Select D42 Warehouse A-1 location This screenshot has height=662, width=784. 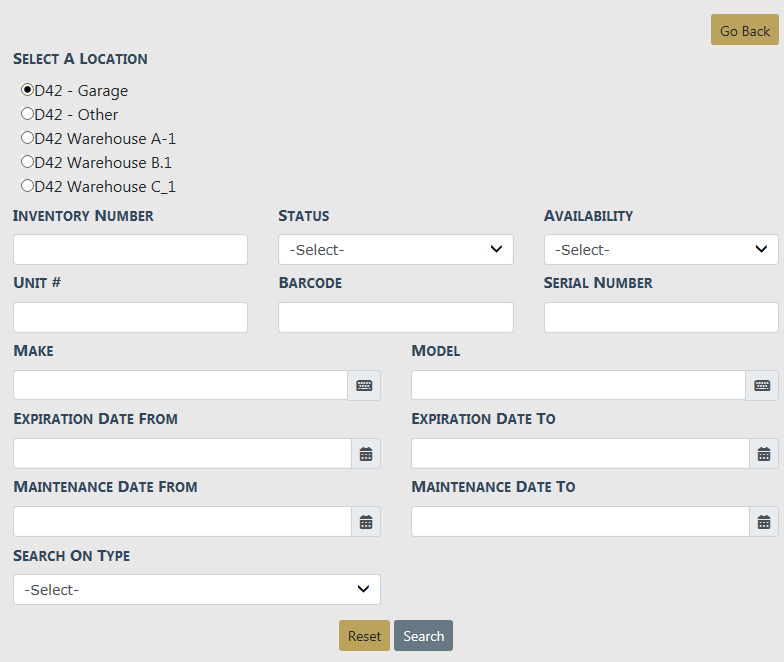tap(28, 138)
